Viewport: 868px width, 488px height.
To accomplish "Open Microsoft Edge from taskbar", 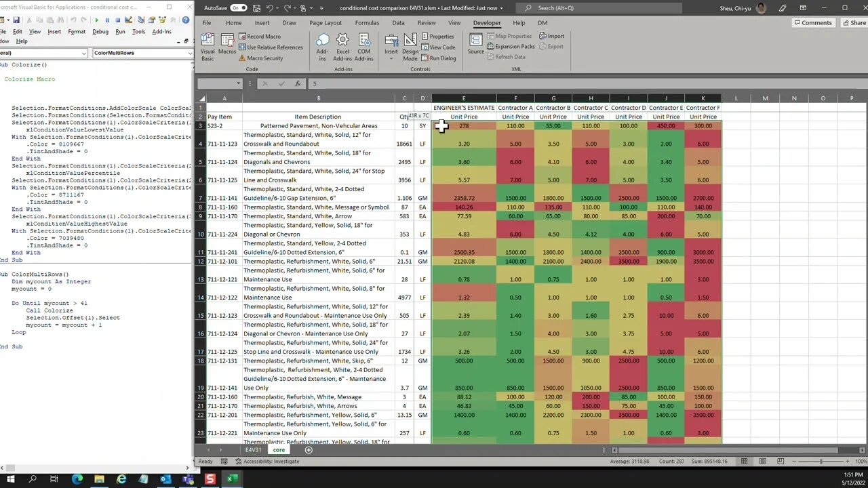I will [x=77, y=479].
